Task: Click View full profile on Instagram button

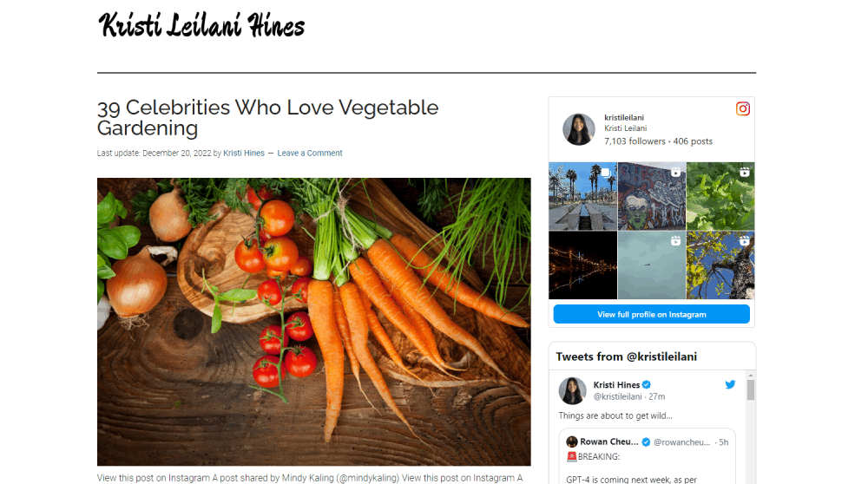Action: [652, 314]
